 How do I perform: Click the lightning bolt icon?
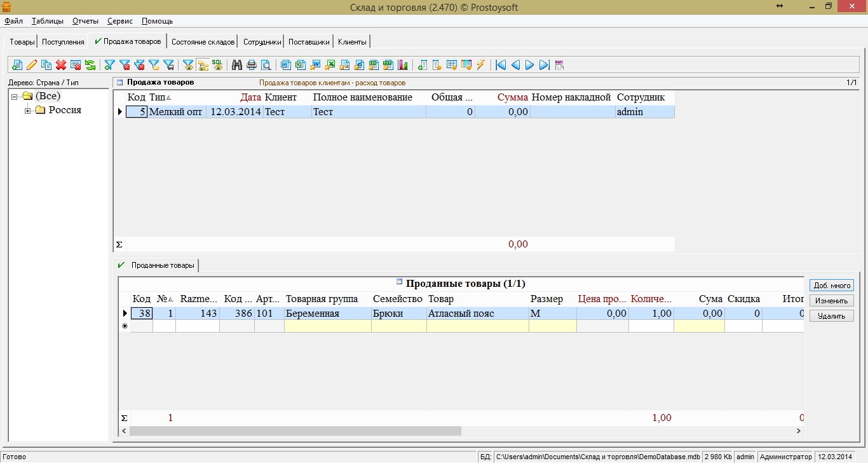(480, 65)
